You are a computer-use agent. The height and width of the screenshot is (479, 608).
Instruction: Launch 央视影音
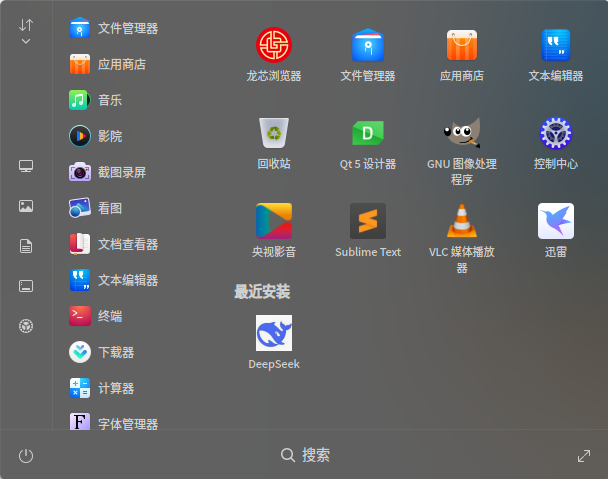coord(274,231)
